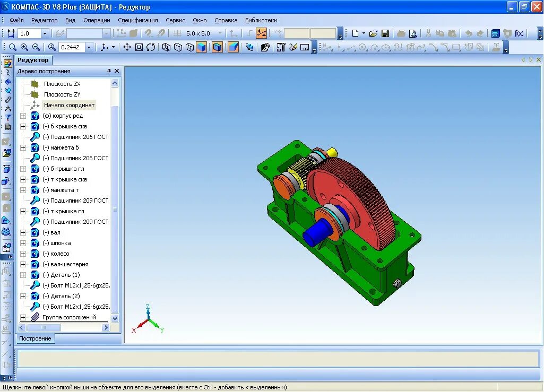Select (-) Деталь (1) in the tree
The height and width of the screenshot is (392, 544).
click(61, 275)
